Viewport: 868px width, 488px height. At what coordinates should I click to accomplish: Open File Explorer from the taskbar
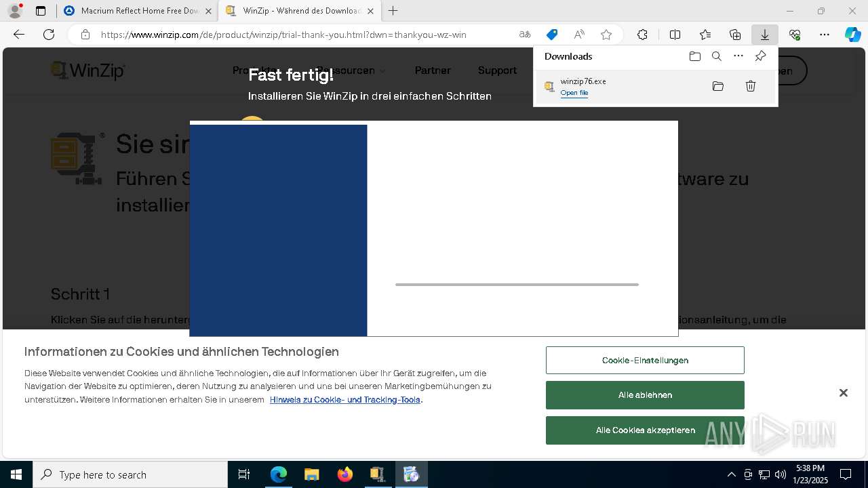pos(312,474)
